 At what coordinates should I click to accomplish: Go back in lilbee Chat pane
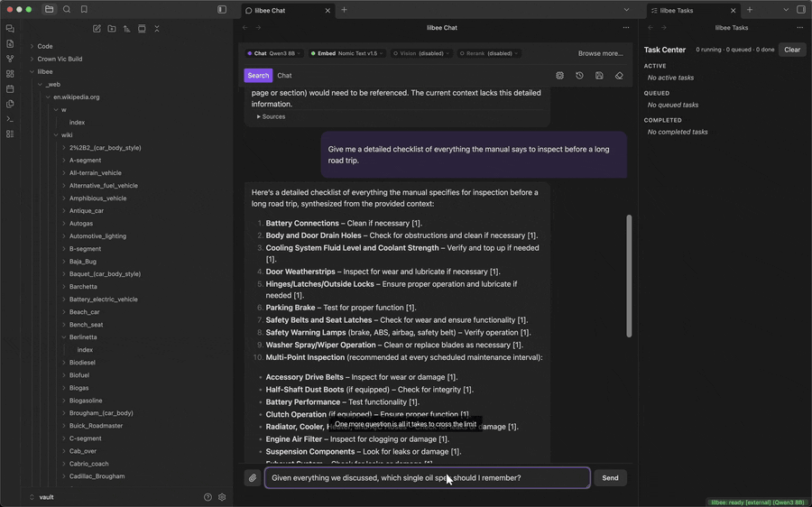pos(245,27)
